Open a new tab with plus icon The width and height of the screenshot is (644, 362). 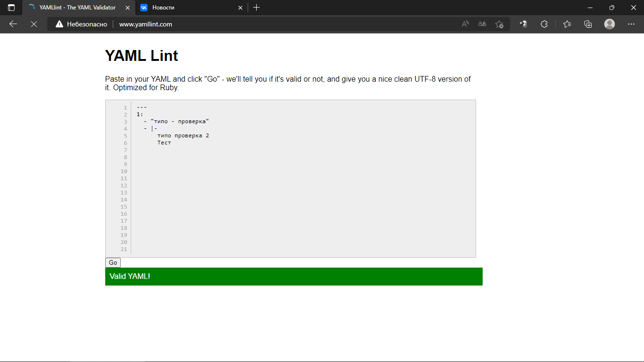click(257, 8)
